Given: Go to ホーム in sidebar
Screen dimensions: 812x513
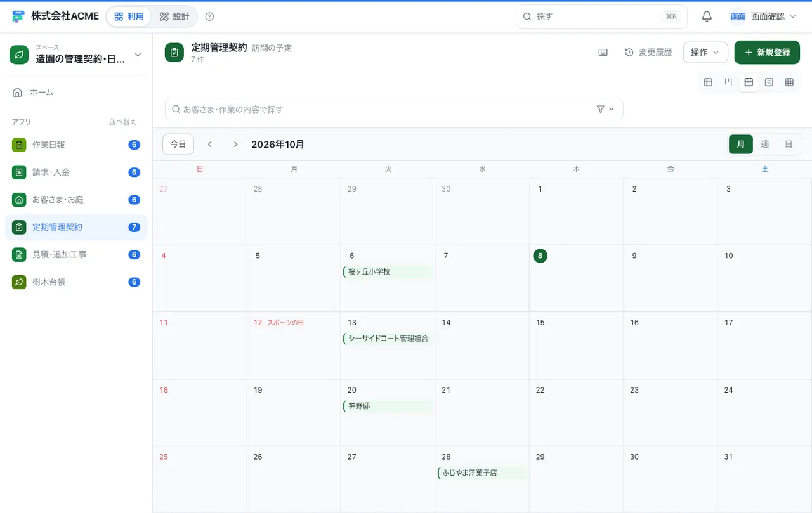Looking at the screenshot, I should pyautogui.click(x=76, y=92).
